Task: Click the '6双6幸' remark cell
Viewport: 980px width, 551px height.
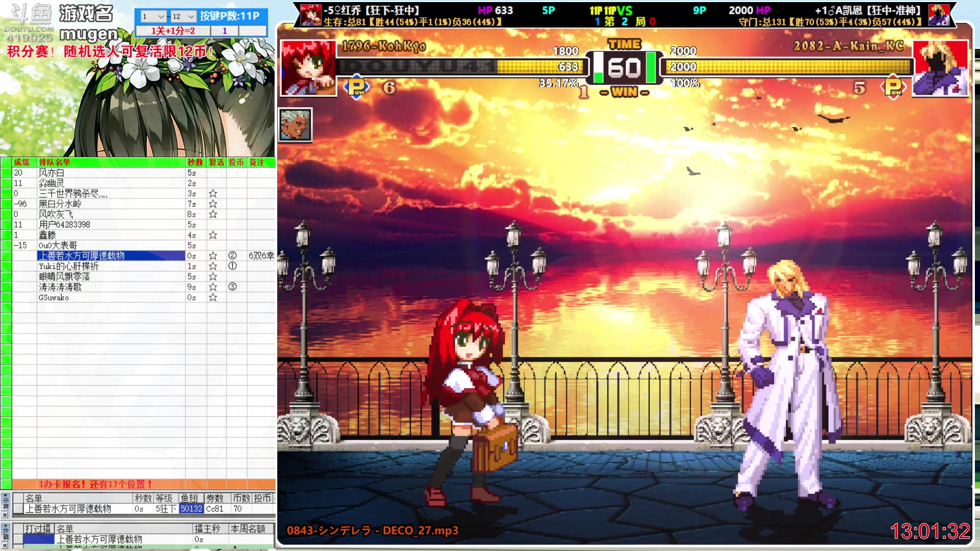Action: pos(261,256)
